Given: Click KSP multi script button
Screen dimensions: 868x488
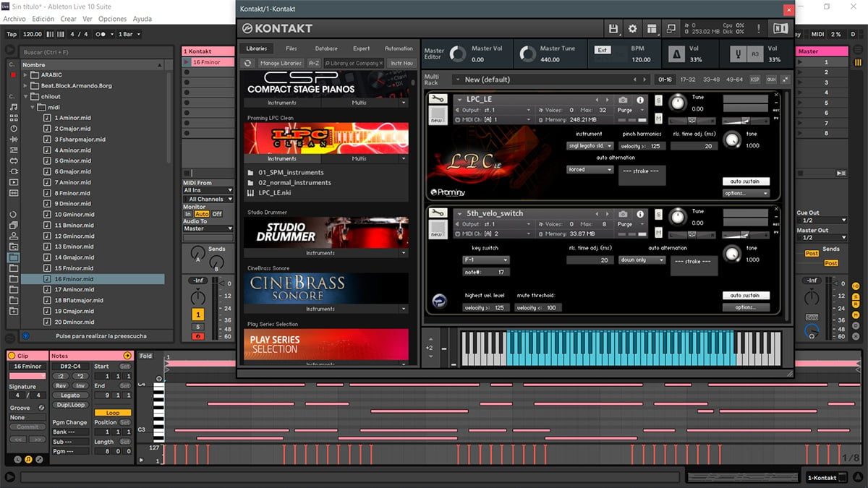Looking at the screenshot, I should coord(754,80).
